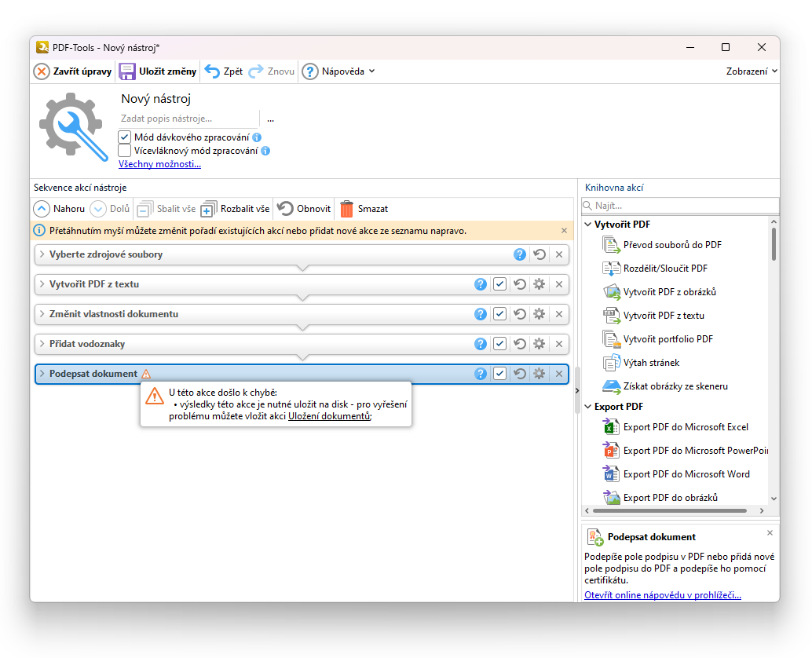Open the Zobrazení view dropdown

point(752,71)
